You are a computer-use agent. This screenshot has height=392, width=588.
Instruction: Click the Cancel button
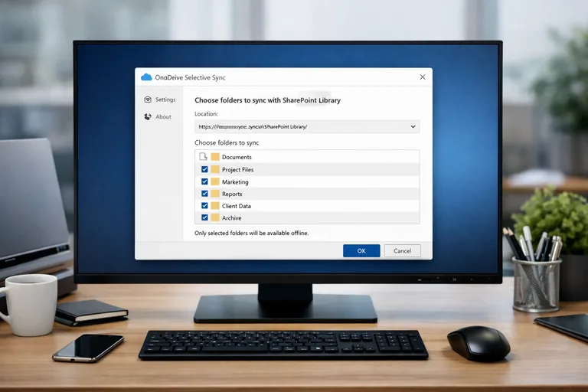[x=402, y=251]
